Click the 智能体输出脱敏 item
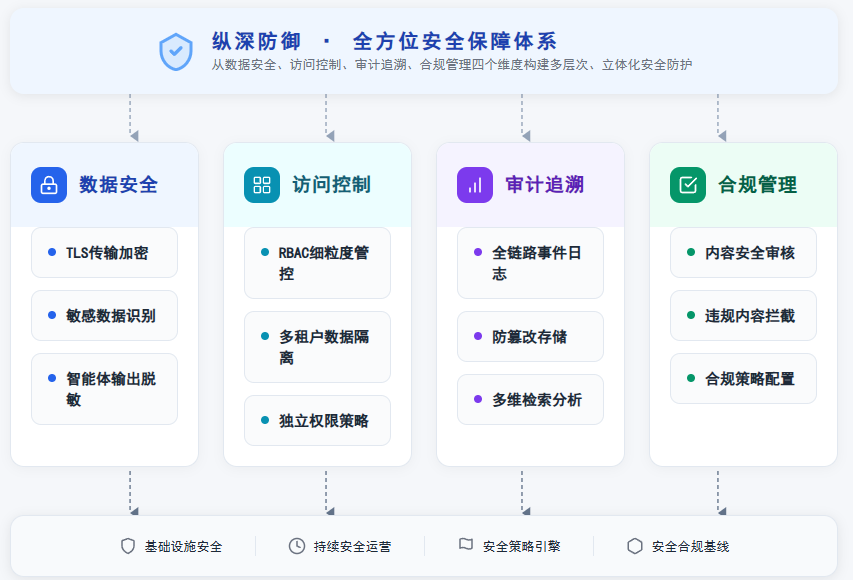 (x=104, y=389)
